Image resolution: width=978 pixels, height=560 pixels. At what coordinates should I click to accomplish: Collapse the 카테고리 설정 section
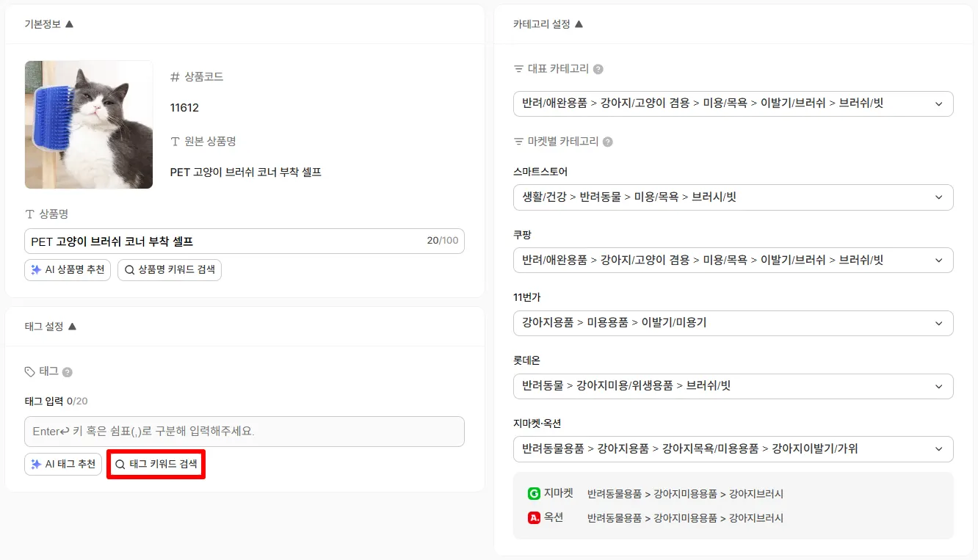pos(579,24)
